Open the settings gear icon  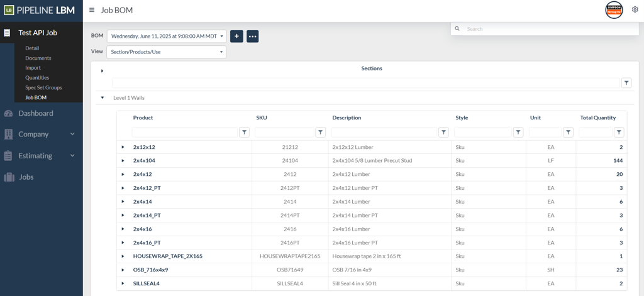635,10
